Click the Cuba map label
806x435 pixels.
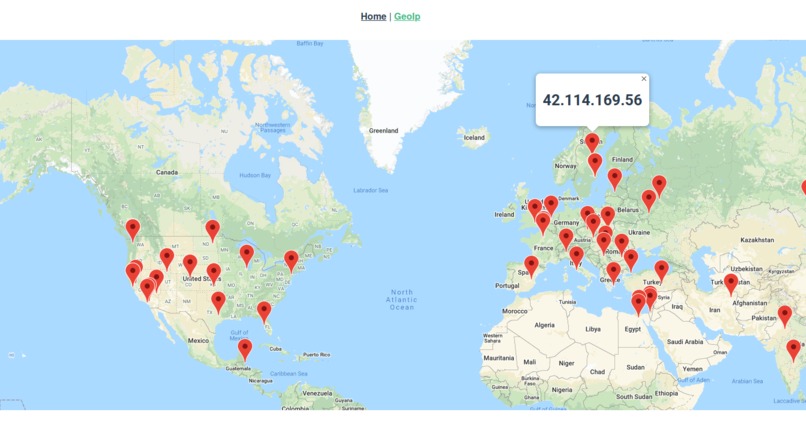click(276, 349)
